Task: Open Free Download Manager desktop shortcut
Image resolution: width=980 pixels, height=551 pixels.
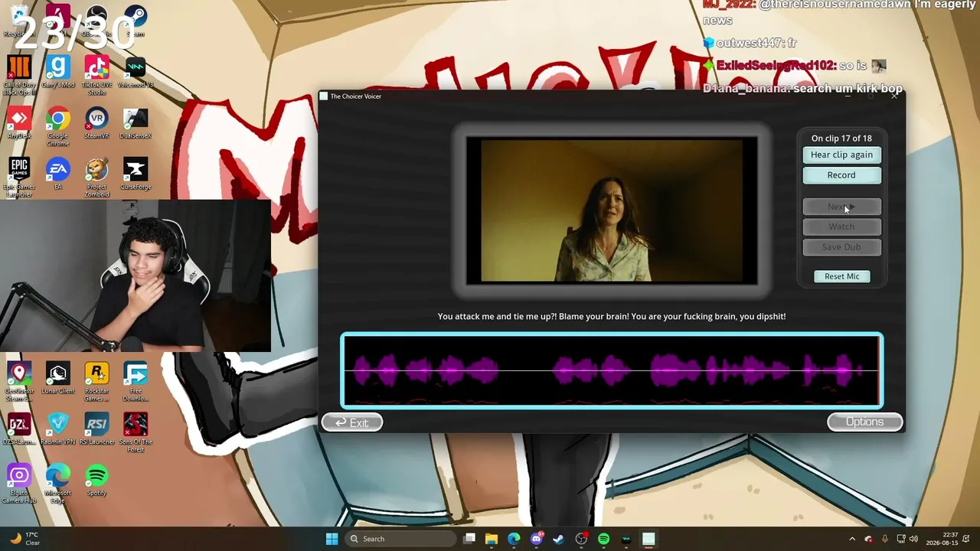Action: [x=136, y=382]
